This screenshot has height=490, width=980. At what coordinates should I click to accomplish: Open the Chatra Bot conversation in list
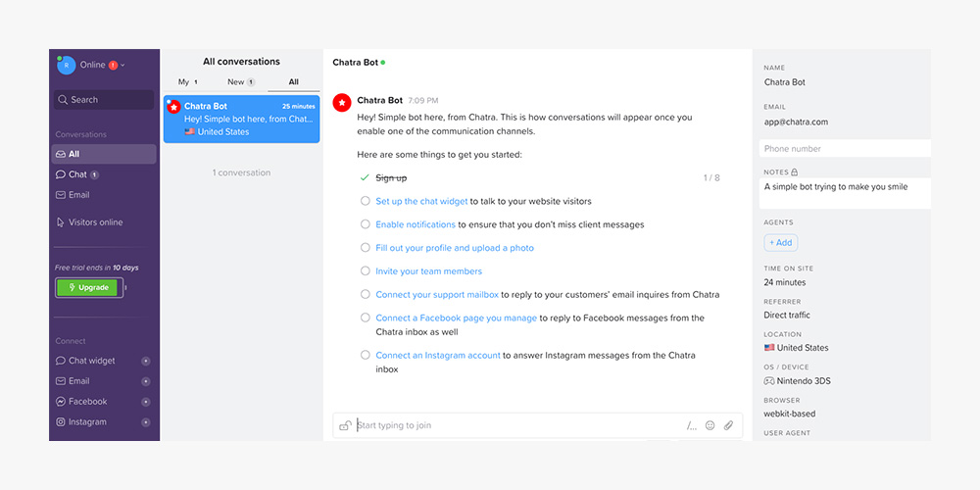(x=241, y=119)
